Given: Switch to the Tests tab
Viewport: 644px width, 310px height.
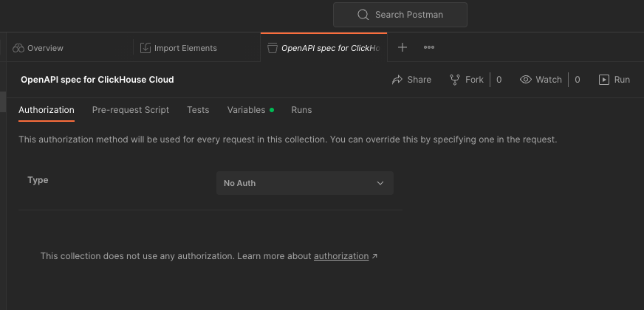Looking at the screenshot, I should point(198,110).
